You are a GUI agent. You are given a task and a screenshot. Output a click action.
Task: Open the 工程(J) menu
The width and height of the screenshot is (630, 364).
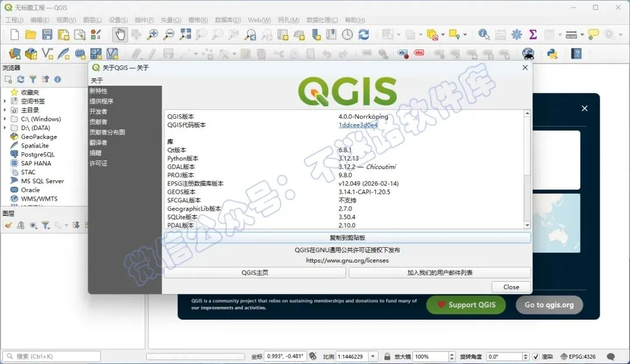[x=13, y=20]
